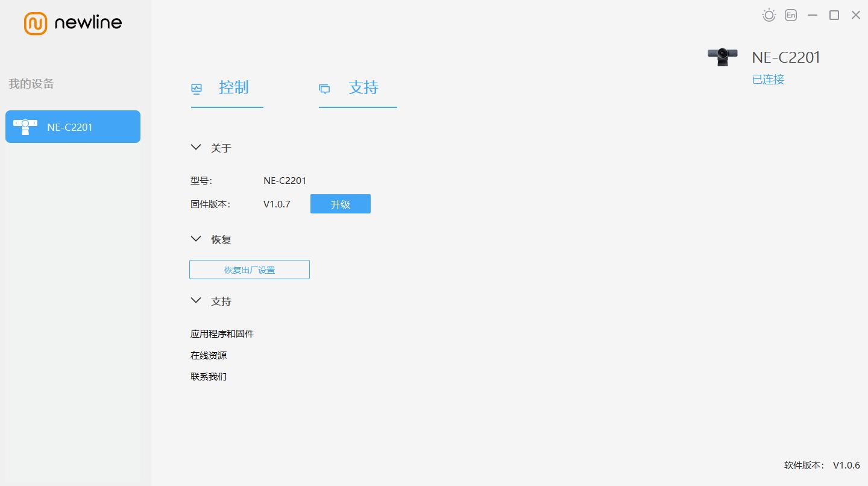Minimize the Newline application window
Image resolution: width=868 pixels, height=486 pixels.
tap(812, 14)
